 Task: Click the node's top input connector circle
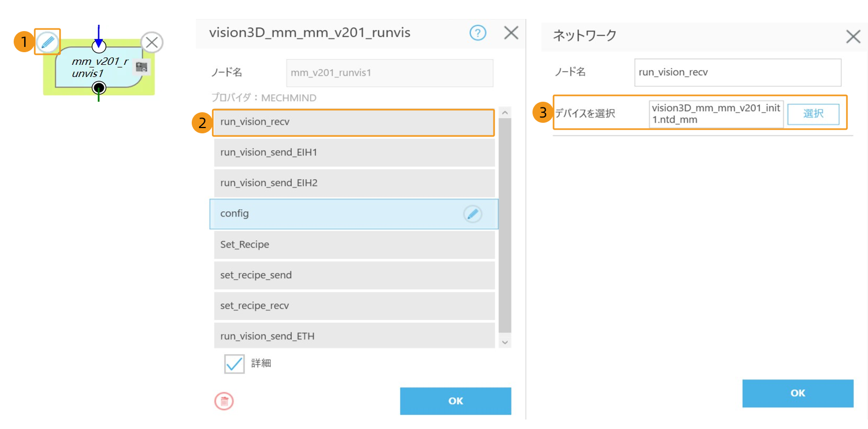pos(98,46)
